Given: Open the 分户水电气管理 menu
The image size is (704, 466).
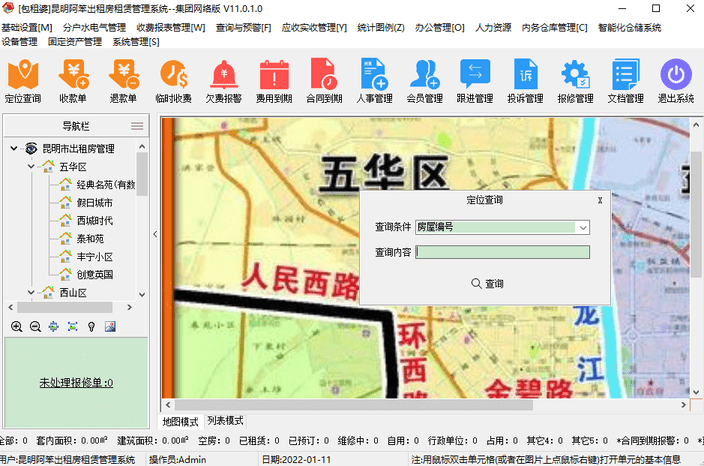Looking at the screenshot, I should click(x=94, y=28).
